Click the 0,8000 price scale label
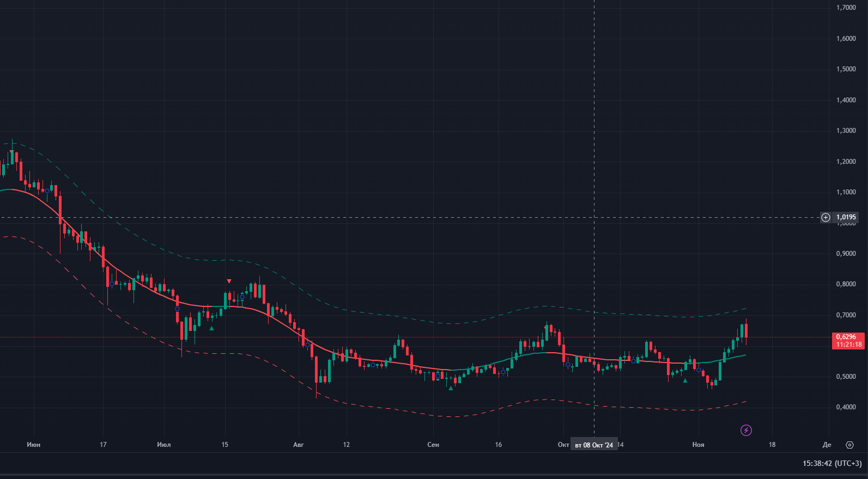This screenshot has width=868, height=479. (846, 284)
